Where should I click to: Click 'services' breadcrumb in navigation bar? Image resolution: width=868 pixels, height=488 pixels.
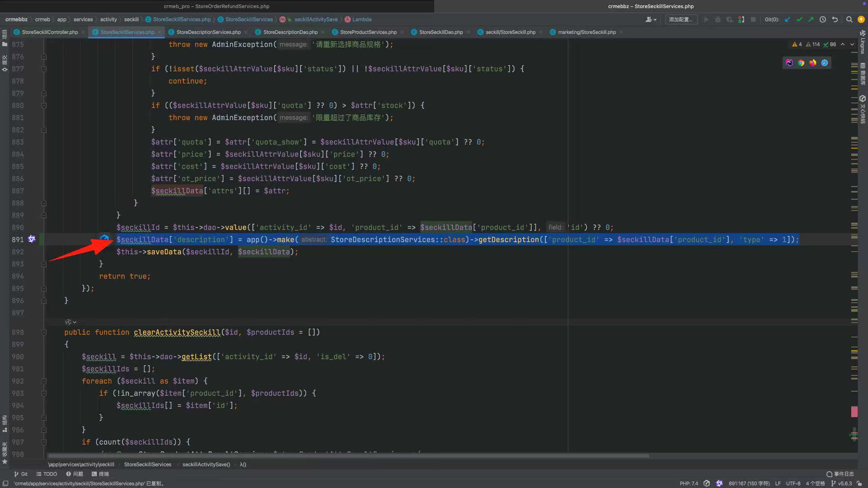point(83,19)
